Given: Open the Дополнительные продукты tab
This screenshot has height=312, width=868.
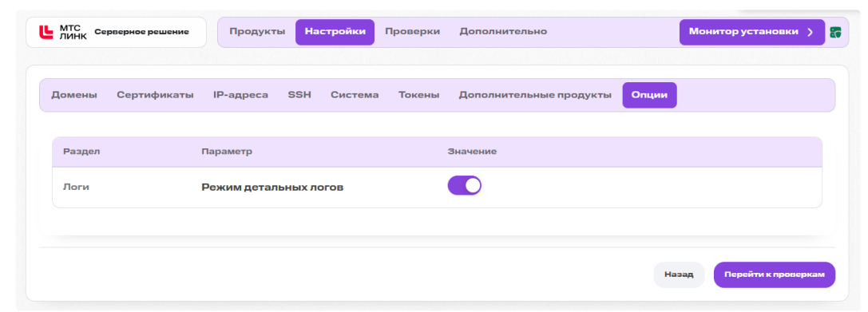Looking at the screenshot, I should pos(535,95).
